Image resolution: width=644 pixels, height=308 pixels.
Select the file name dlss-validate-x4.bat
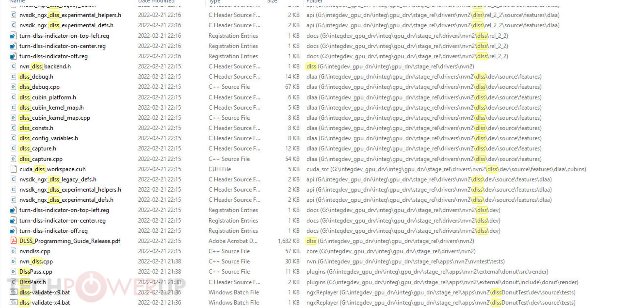[x=45, y=302]
